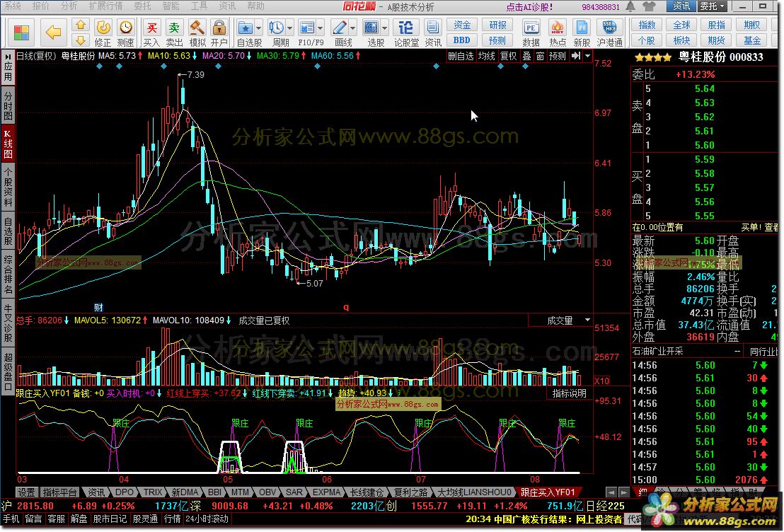Open the 开户 account lock icon
Viewport: 784px width, 532px height.
click(219, 33)
